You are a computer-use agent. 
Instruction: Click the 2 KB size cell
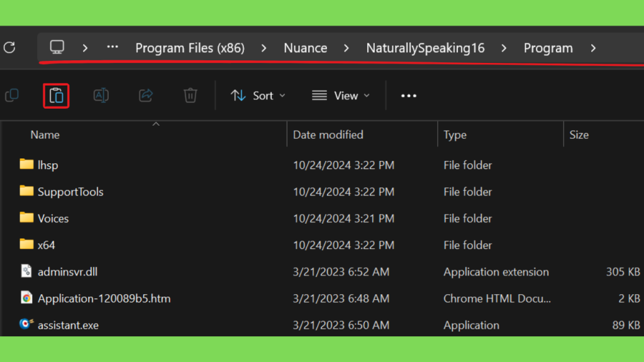629,299
